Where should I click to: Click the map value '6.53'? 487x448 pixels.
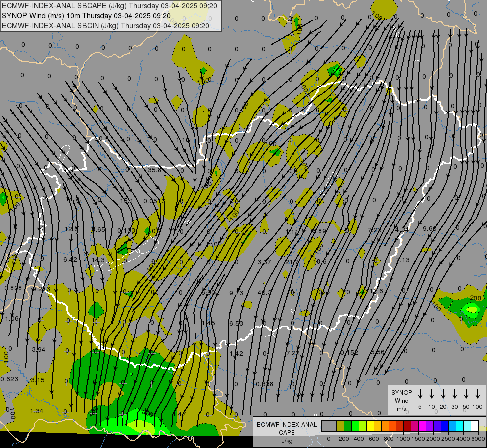coord(236,324)
